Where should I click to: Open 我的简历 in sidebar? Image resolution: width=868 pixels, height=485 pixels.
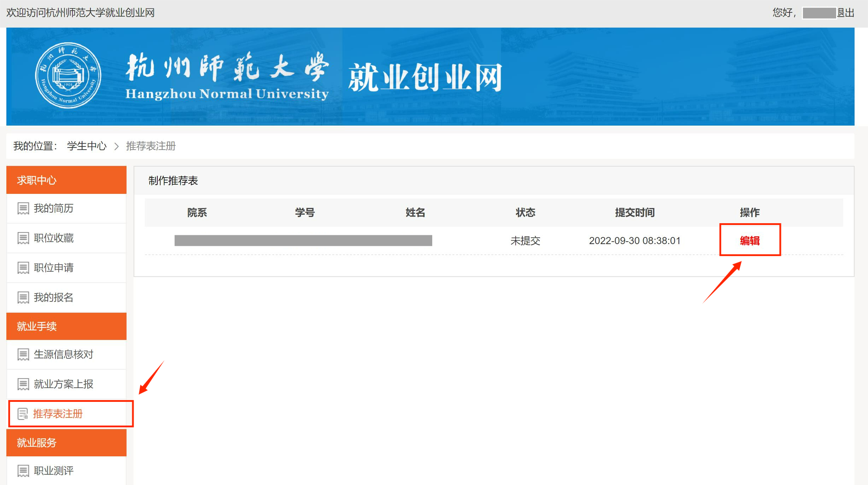[54, 208]
